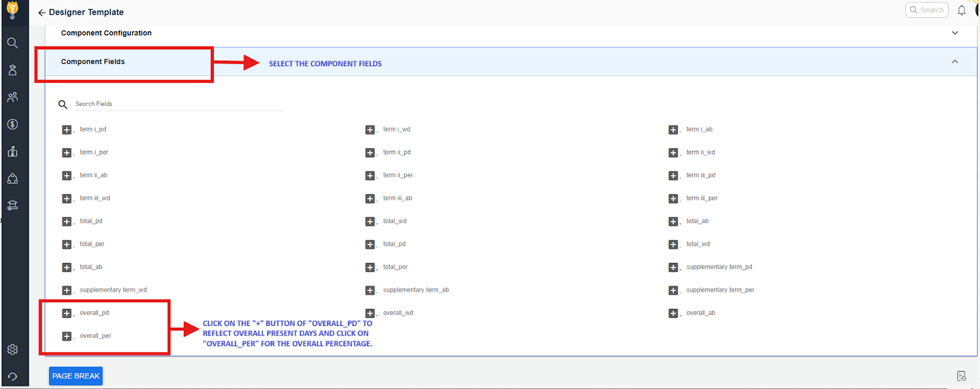
Task: Add the overall_ab field with plus
Action: point(673,313)
